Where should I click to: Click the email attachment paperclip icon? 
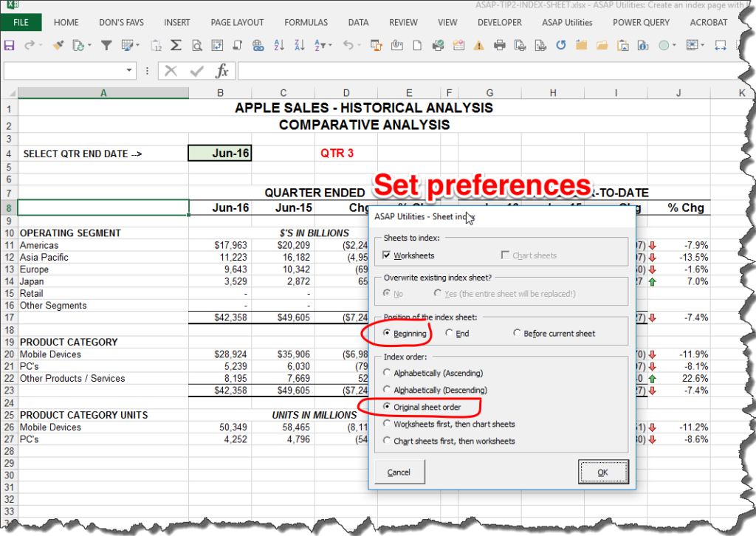point(396,45)
